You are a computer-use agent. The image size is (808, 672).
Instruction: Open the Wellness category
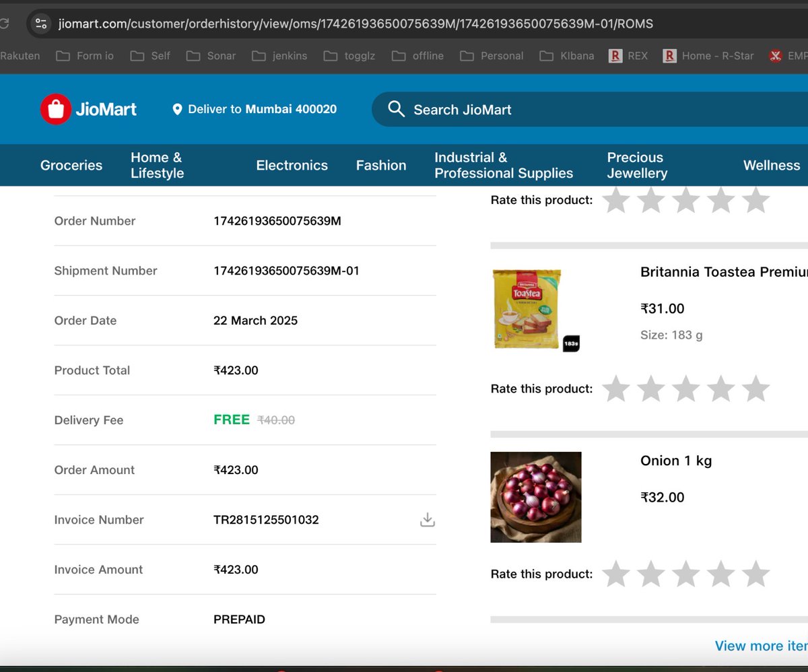(772, 165)
